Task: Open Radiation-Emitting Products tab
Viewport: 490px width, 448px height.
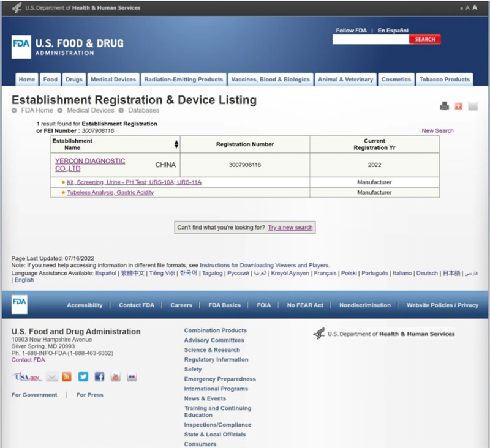Action: pos(184,80)
